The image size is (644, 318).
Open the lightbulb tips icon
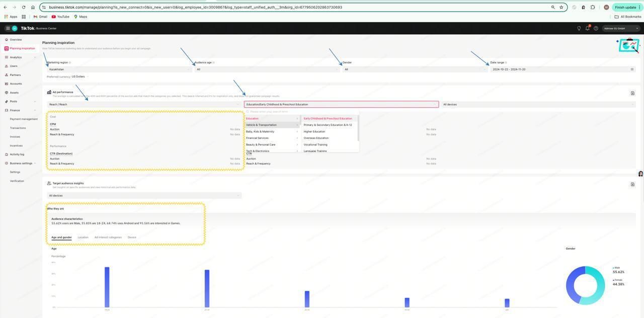pyautogui.click(x=579, y=28)
